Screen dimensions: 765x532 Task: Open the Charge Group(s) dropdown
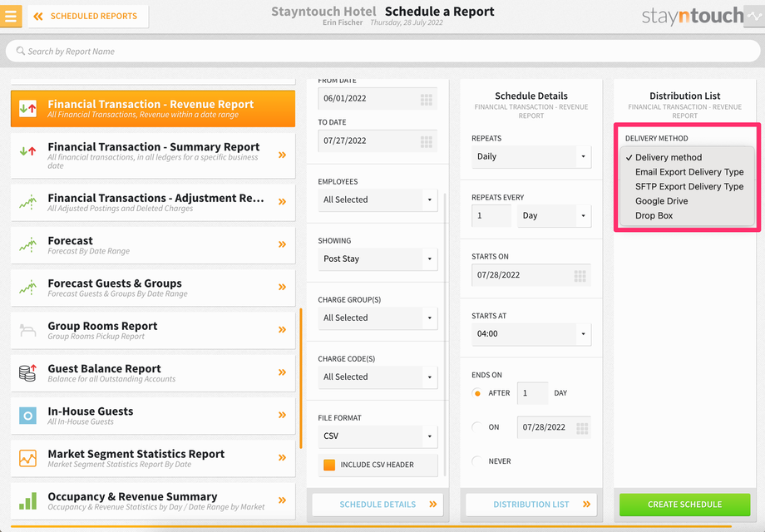(x=378, y=318)
